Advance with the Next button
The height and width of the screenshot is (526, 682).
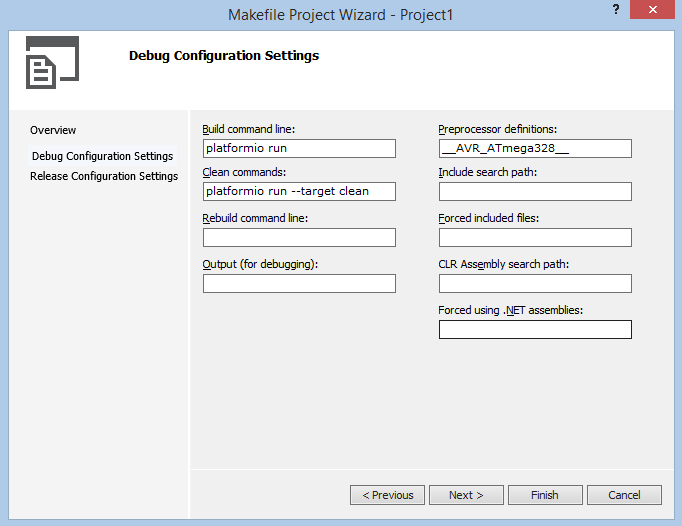coord(466,495)
